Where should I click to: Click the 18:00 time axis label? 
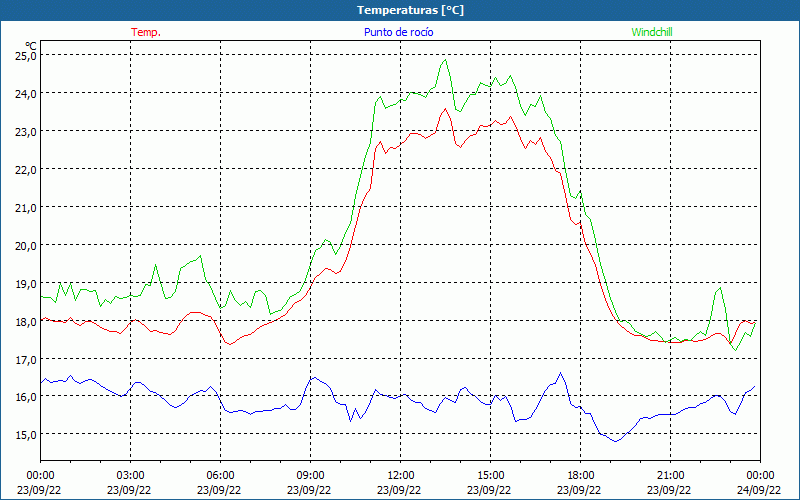pos(581,476)
